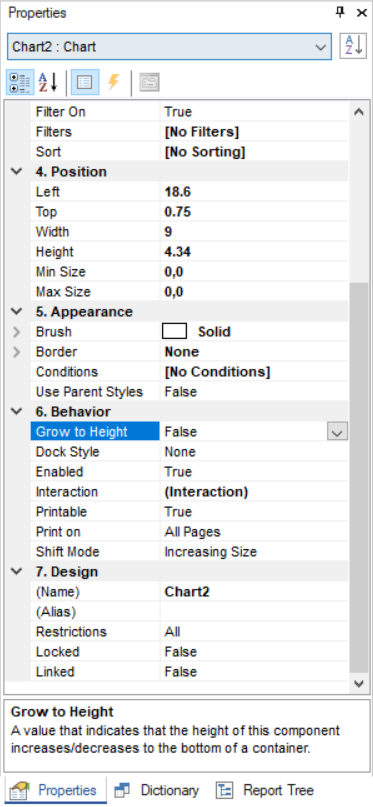This screenshot has height=807, width=373.
Task: Open the Events lightning bolt tab
Action: (x=114, y=82)
